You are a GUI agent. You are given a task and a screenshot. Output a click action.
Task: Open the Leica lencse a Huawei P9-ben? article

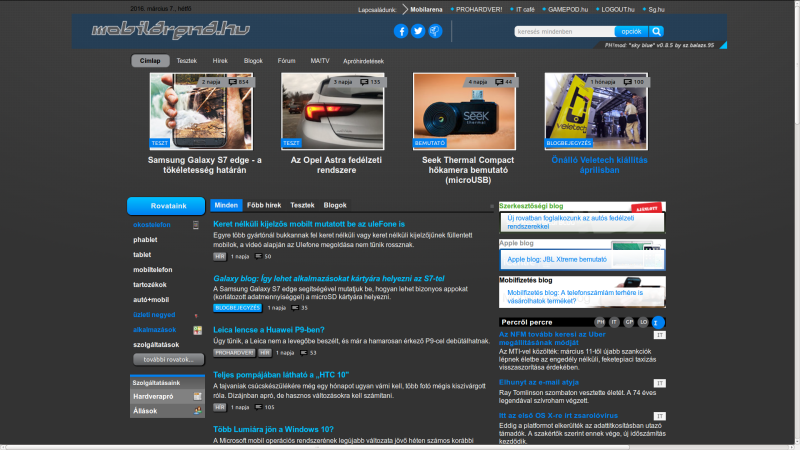click(x=269, y=330)
